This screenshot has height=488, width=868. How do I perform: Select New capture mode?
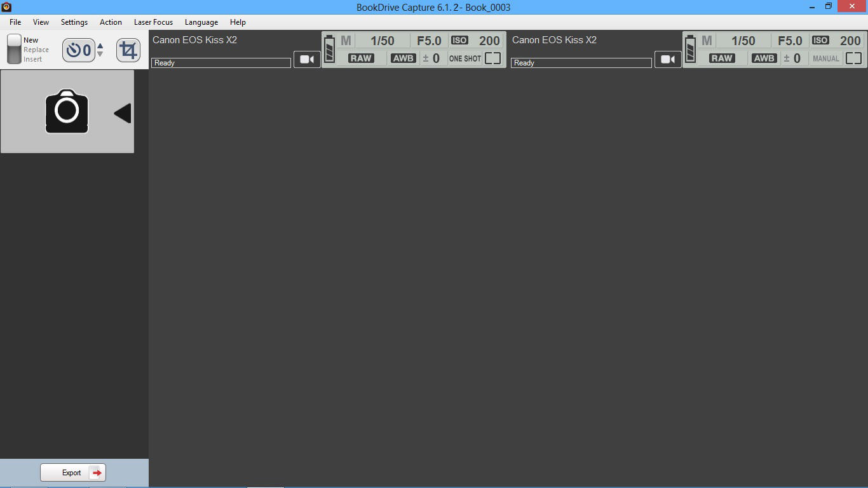31,40
